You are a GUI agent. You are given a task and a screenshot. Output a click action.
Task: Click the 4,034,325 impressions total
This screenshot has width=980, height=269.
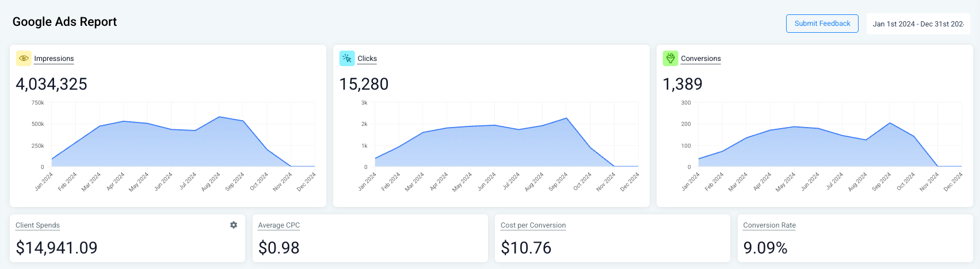pyautogui.click(x=52, y=84)
